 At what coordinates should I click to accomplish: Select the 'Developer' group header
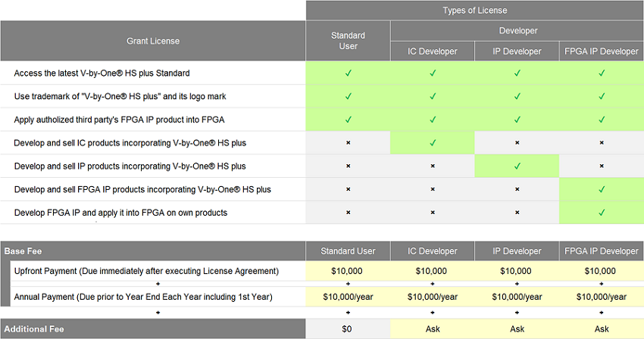[x=517, y=31]
